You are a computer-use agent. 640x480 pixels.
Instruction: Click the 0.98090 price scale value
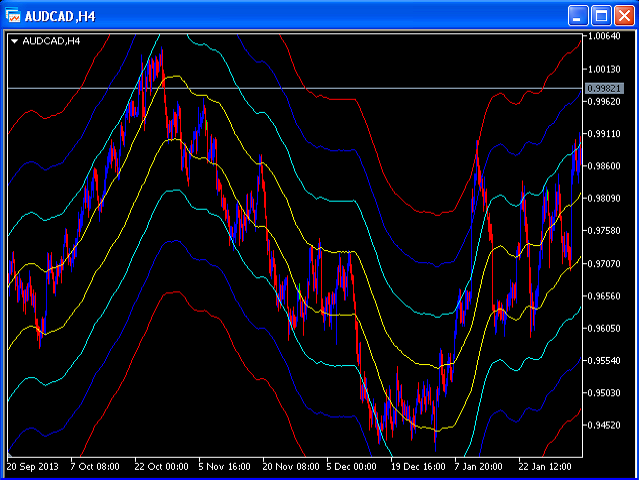[604, 198]
